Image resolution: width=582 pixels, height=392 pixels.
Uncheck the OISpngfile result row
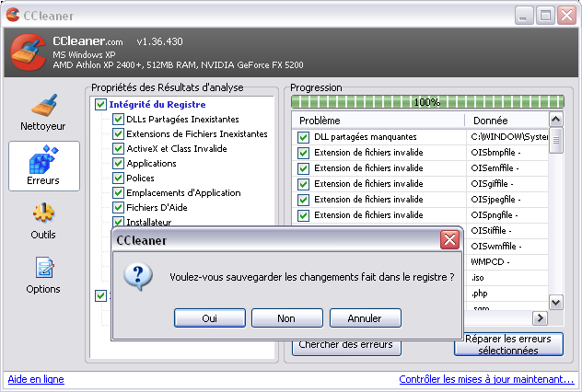pos(303,215)
